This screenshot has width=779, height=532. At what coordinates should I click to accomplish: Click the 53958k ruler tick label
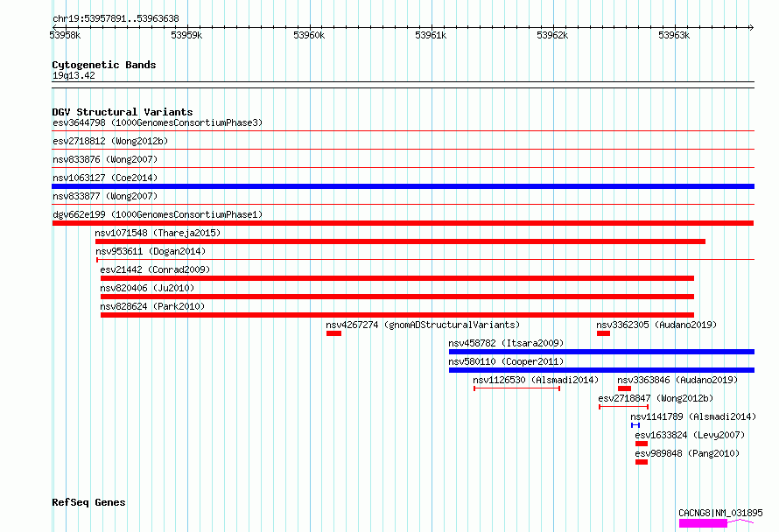(65, 35)
